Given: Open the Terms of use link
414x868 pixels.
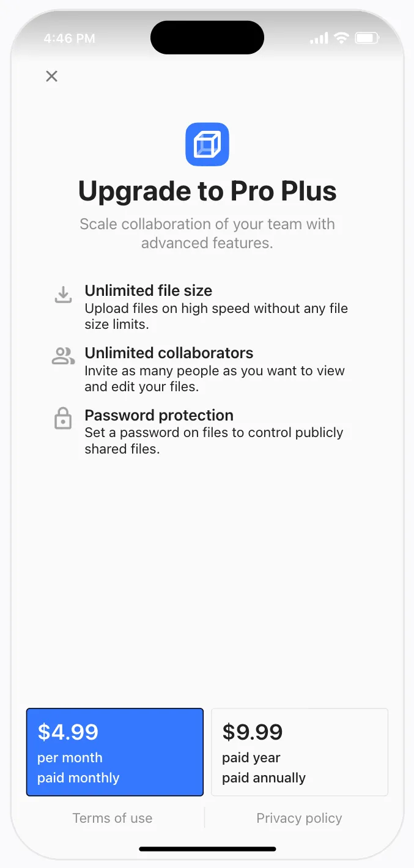Looking at the screenshot, I should click(x=113, y=818).
